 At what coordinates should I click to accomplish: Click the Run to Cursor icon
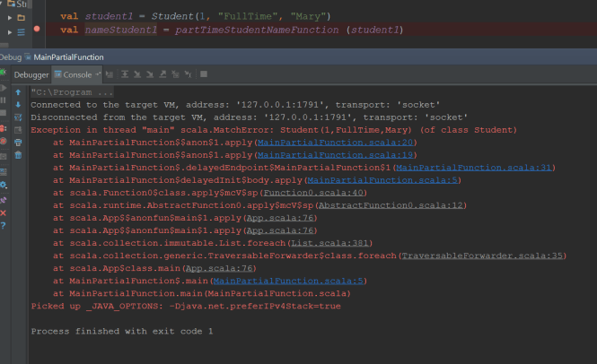[x=188, y=74]
